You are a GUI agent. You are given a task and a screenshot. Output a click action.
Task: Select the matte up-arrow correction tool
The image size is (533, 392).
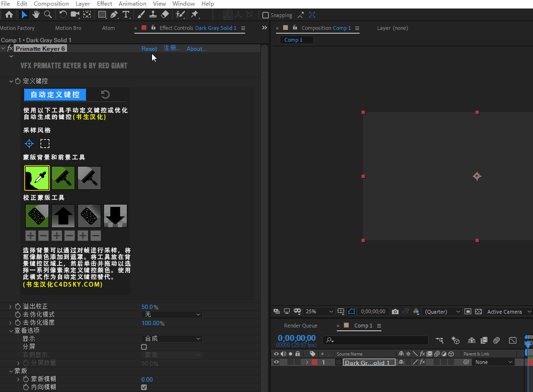[x=63, y=216]
